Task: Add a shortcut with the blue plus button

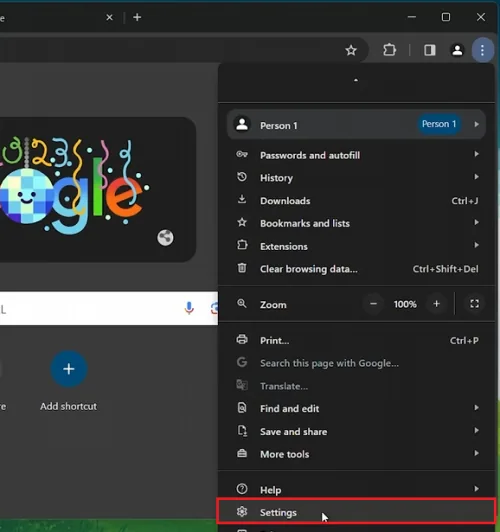Action: pyautogui.click(x=69, y=369)
